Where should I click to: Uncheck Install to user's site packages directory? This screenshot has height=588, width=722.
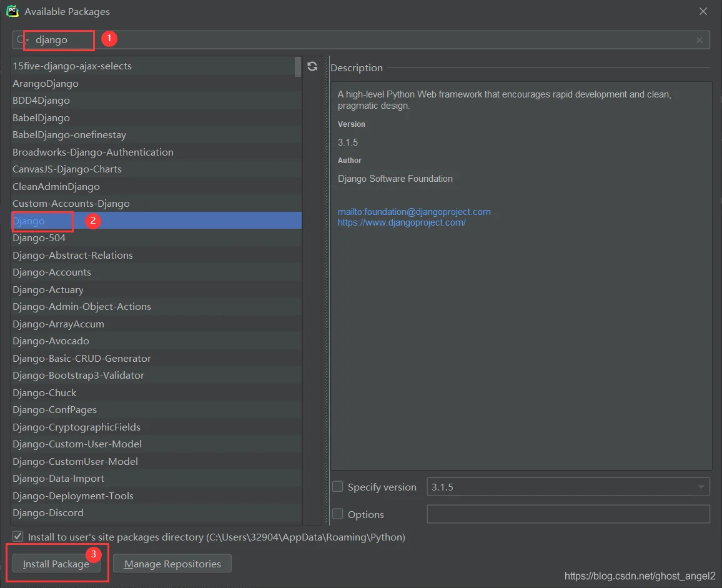tap(17, 536)
